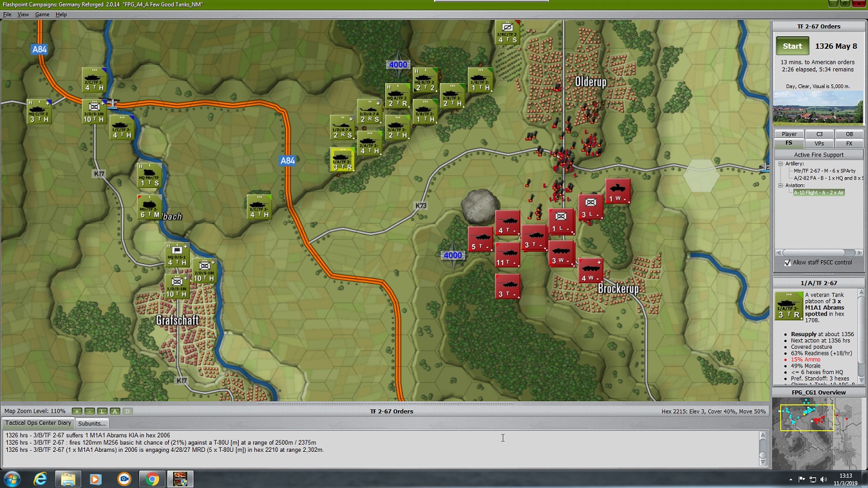Click the A map zoom button
Screen dimensions: 868x488
115,411
